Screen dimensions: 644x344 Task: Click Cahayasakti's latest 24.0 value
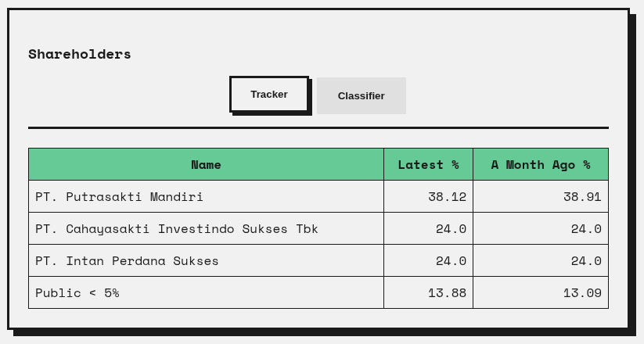[x=451, y=229]
